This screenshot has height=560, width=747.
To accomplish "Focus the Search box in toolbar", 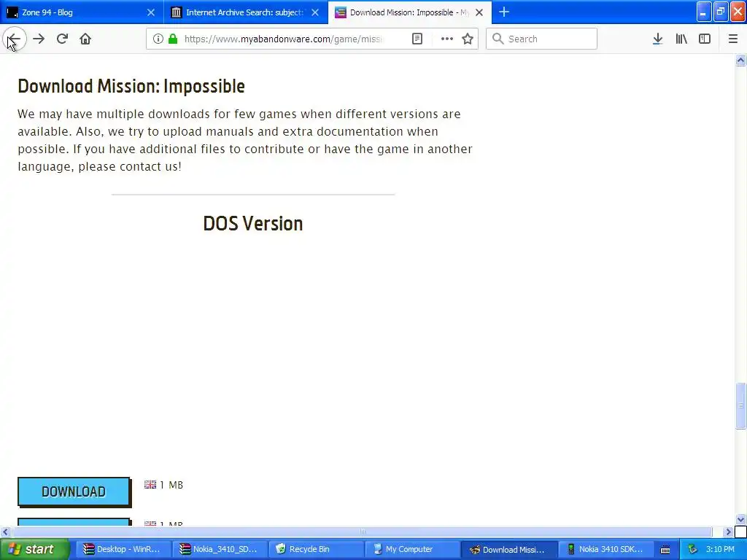I will click(x=541, y=39).
